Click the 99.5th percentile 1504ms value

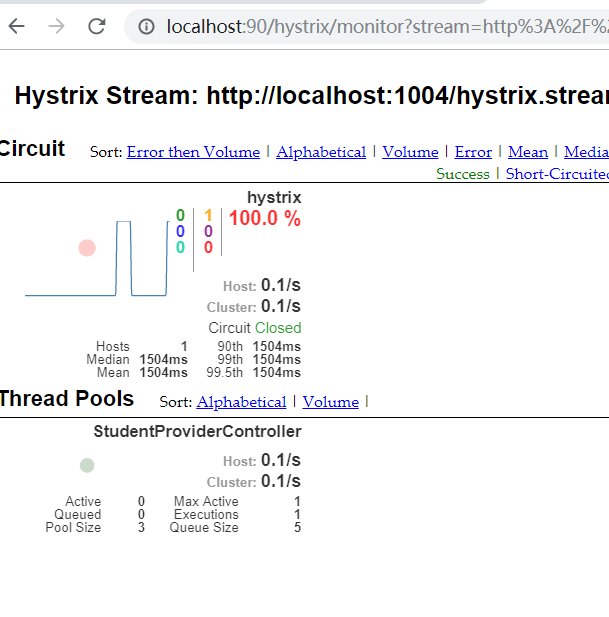(x=277, y=372)
